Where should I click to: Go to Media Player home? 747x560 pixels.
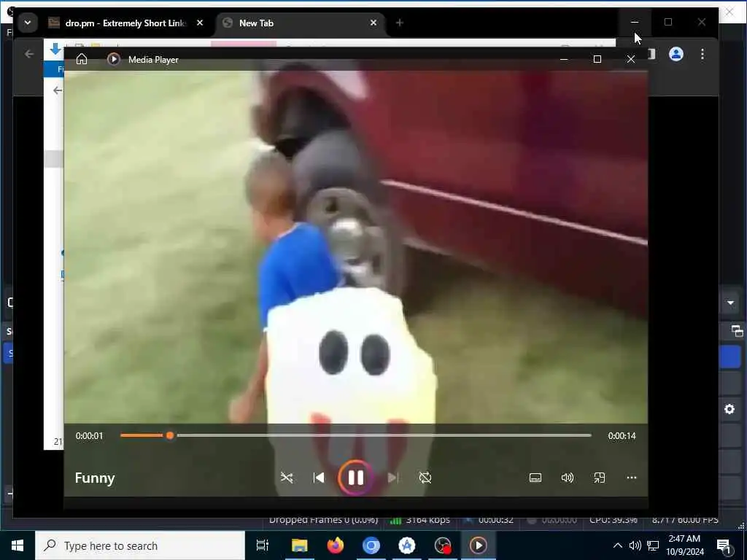coord(82,59)
